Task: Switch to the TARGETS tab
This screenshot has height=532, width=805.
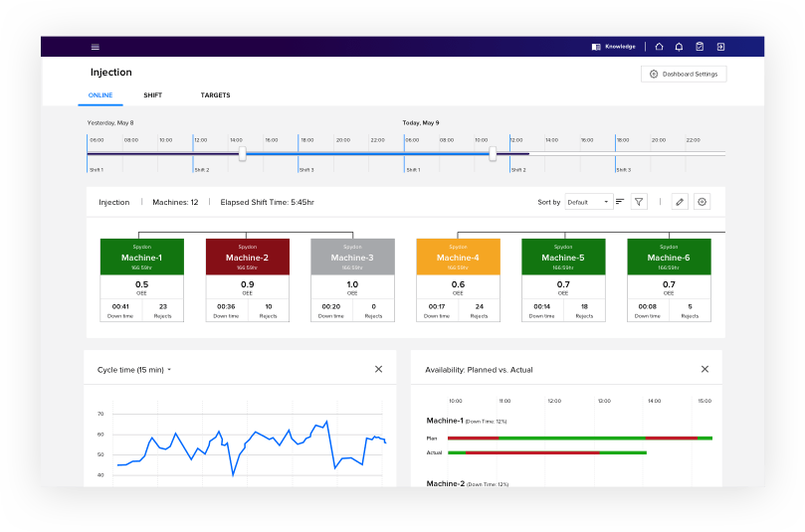Action: coord(215,95)
